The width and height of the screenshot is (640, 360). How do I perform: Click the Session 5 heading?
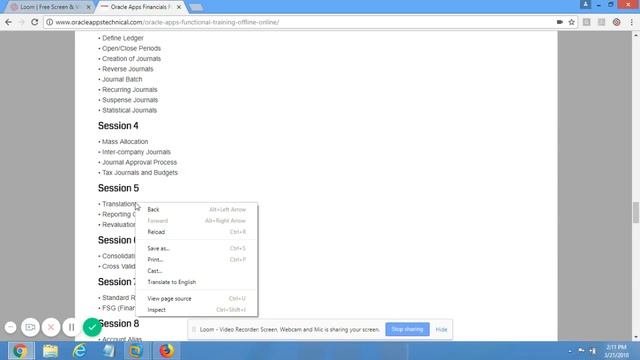pyautogui.click(x=118, y=188)
